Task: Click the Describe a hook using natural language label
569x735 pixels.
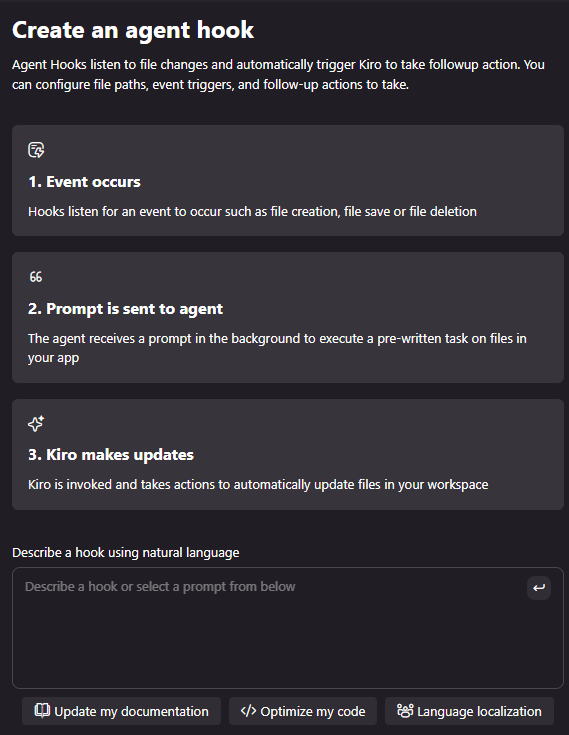Action: click(x=126, y=553)
